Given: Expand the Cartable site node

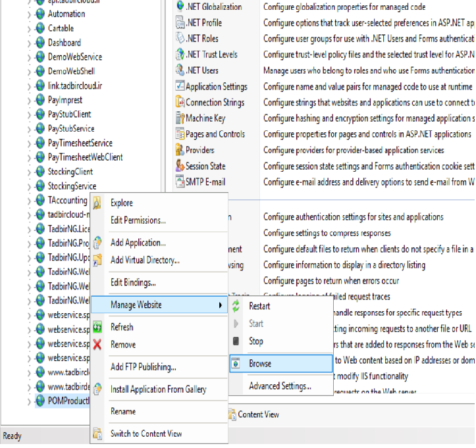Looking at the screenshot, I should [x=29, y=29].
